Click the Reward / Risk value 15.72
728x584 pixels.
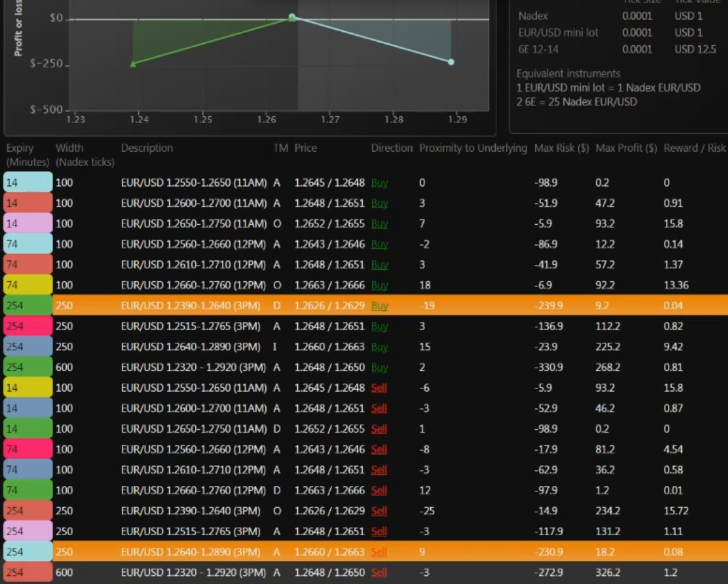[x=676, y=510]
